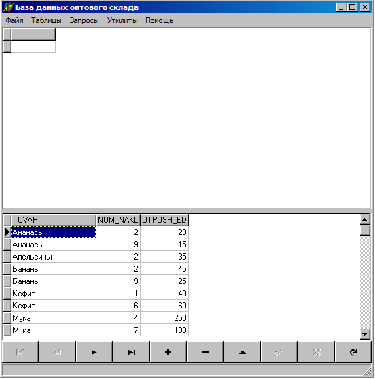This screenshot has width=375, height=379.
Task: Maximize the database window
Action: pyautogui.click(x=352, y=7)
